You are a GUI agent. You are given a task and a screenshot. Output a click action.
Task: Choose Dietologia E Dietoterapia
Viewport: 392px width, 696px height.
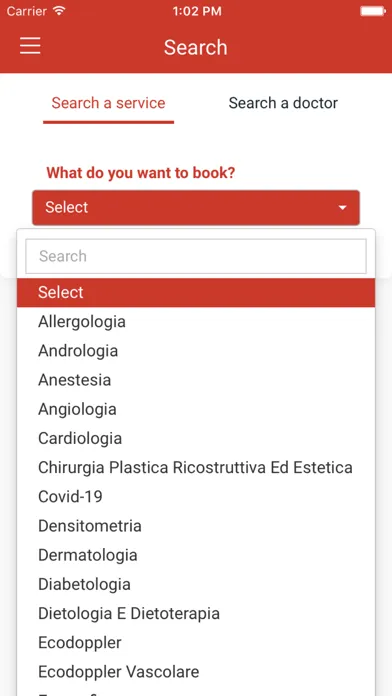click(x=196, y=613)
